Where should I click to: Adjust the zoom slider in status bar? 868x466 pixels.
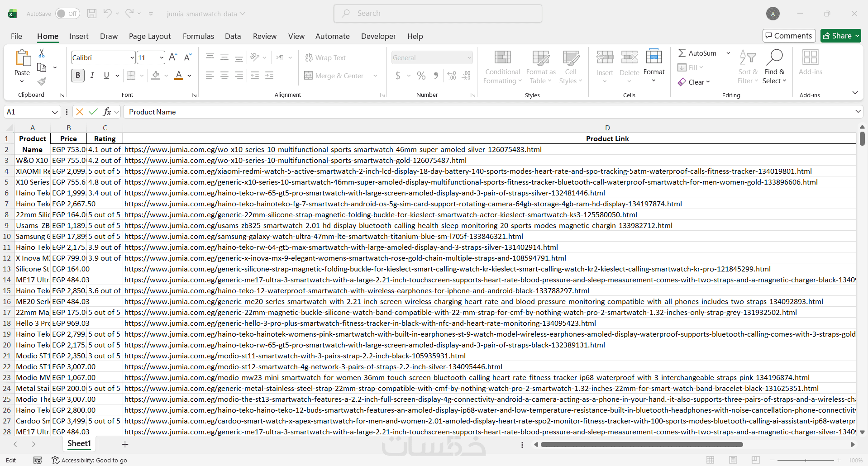coord(806,460)
